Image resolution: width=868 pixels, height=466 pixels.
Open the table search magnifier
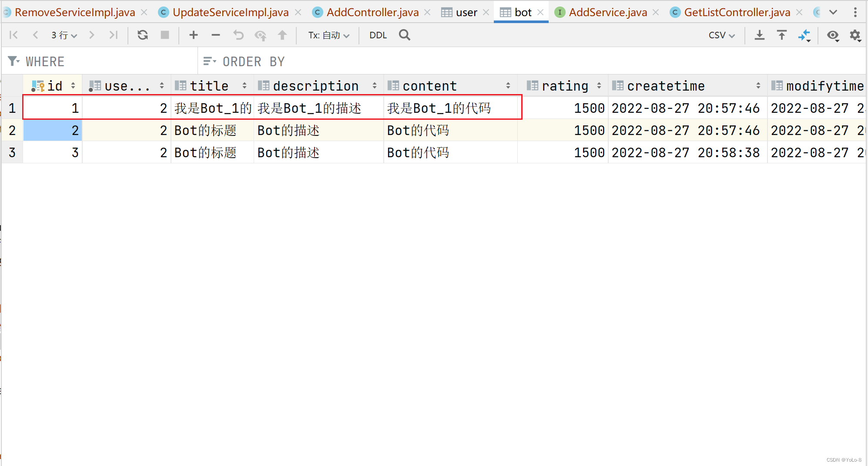[x=405, y=35]
